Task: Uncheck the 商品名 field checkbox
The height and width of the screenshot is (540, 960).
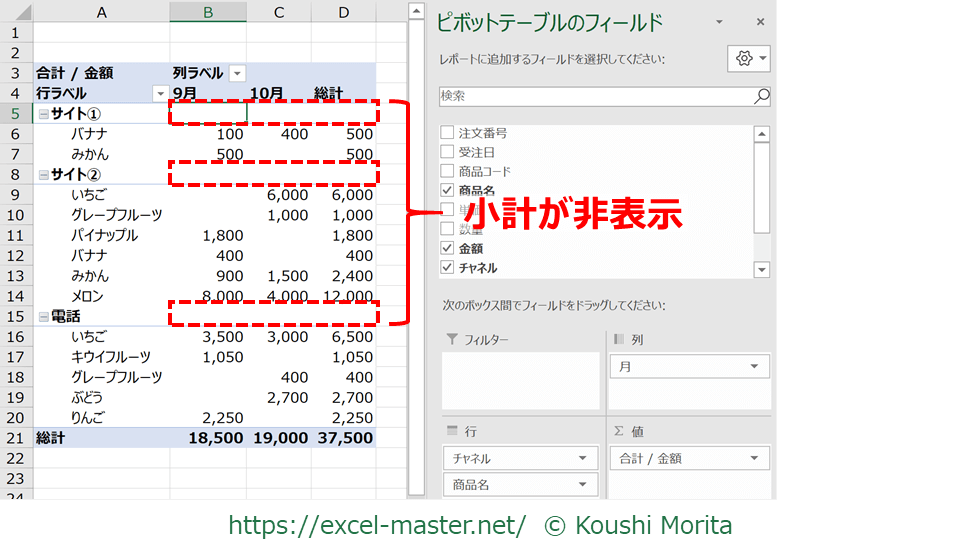Action: pyautogui.click(x=447, y=190)
